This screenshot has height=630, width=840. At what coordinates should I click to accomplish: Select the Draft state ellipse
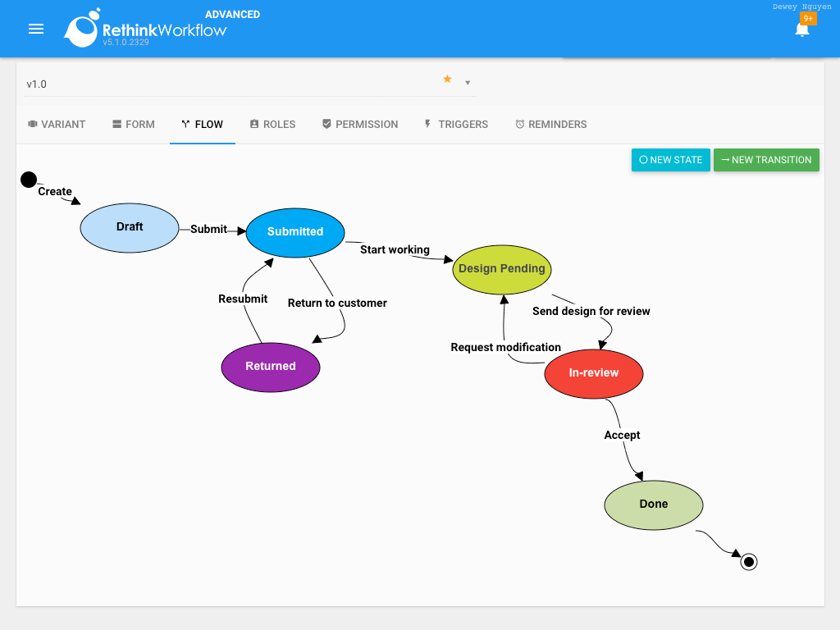(x=129, y=227)
